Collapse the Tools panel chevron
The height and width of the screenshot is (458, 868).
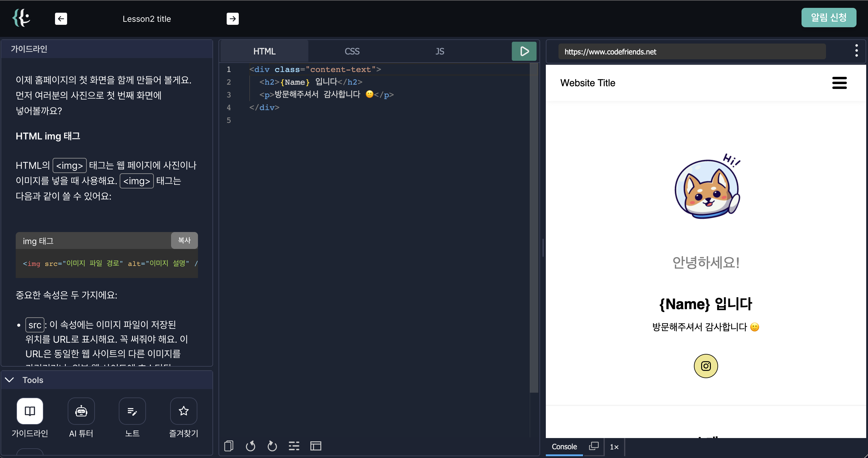pos(9,380)
